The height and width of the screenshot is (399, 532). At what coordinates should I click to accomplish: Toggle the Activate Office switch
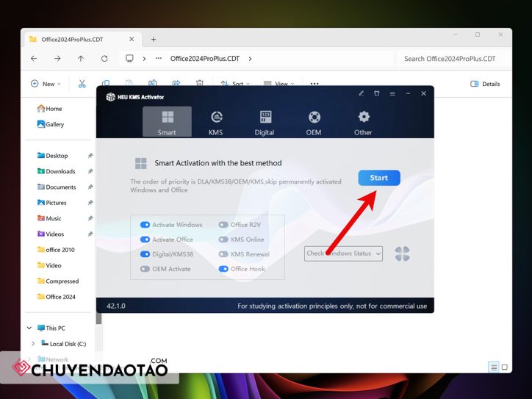pyautogui.click(x=145, y=240)
